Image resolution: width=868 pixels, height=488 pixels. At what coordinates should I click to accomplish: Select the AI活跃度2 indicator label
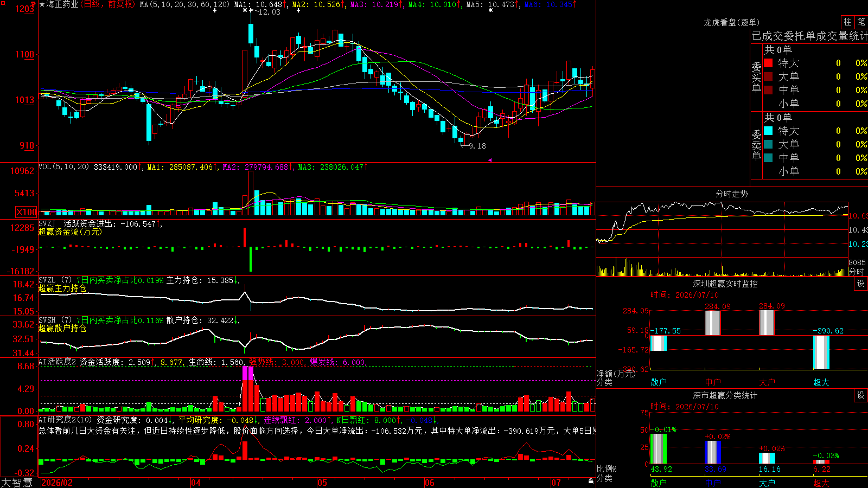point(58,362)
